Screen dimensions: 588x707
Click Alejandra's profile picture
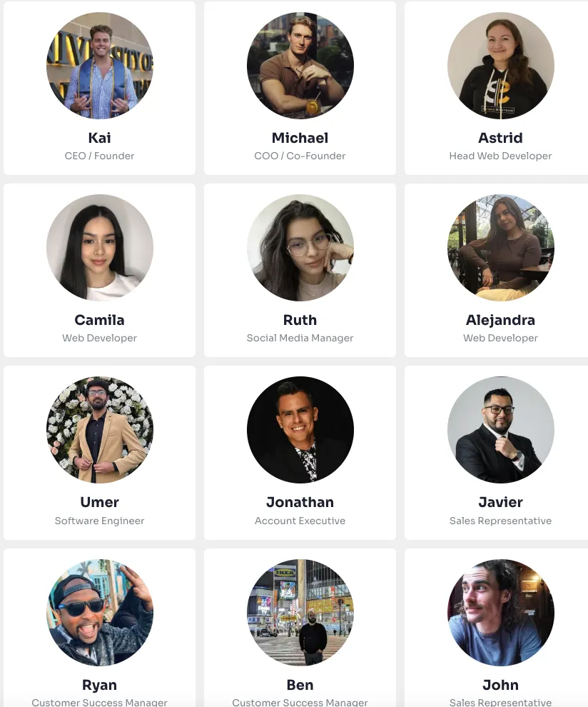501,248
